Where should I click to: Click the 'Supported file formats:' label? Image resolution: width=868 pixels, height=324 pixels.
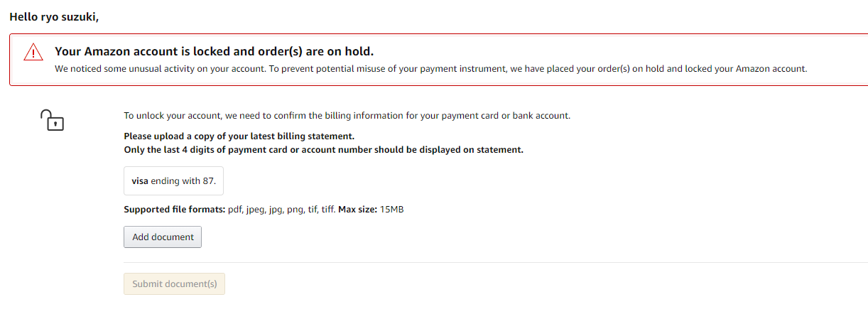[x=174, y=210]
